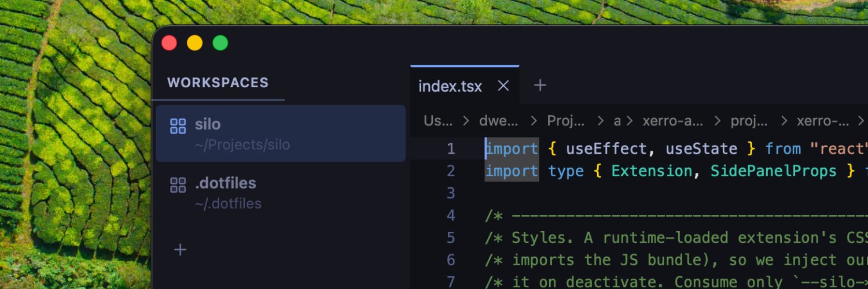This screenshot has width=868, height=289.
Task: Close the window with the red button
Action: [x=169, y=43]
